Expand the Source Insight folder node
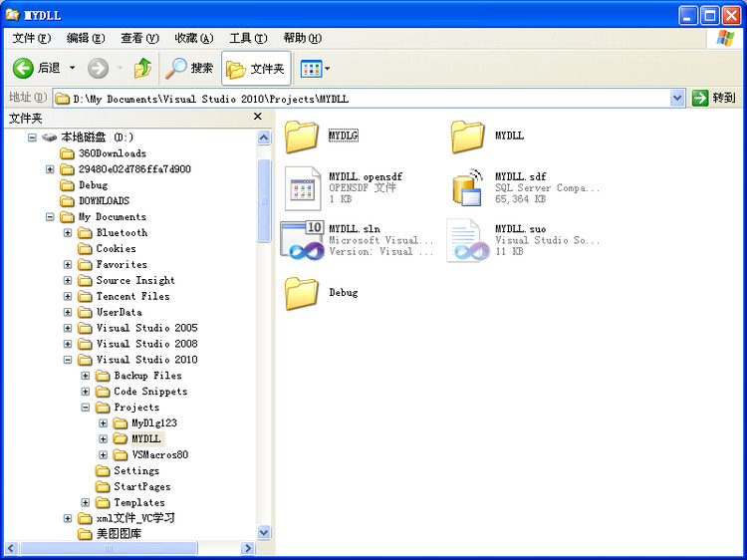Viewport: 747px width, 560px height. pos(68,280)
